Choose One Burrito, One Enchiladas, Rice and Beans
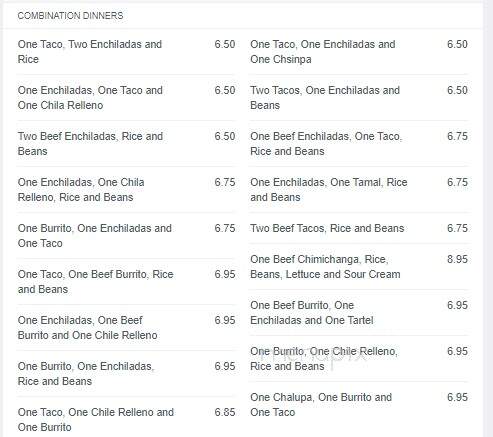 pyautogui.click(x=126, y=374)
